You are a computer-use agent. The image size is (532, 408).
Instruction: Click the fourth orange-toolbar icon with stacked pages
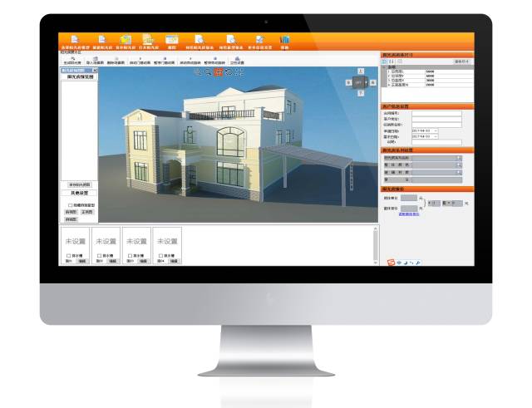coord(148,39)
